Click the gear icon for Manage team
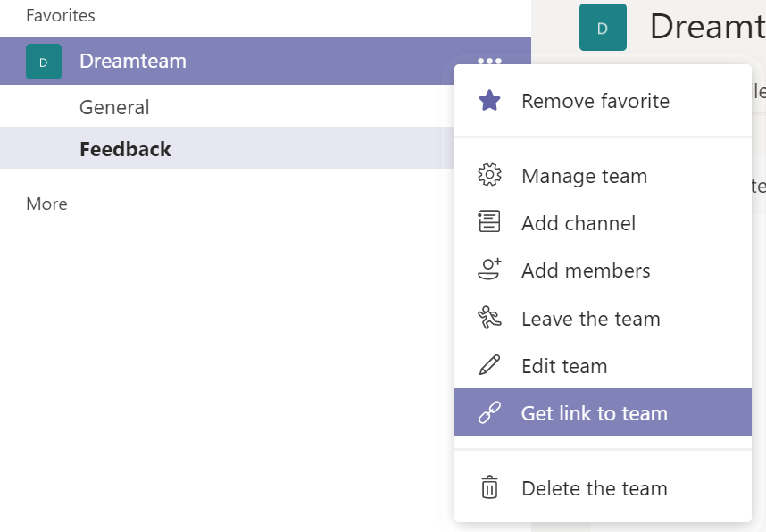This screenshot has width=766, height=532. 489,176
